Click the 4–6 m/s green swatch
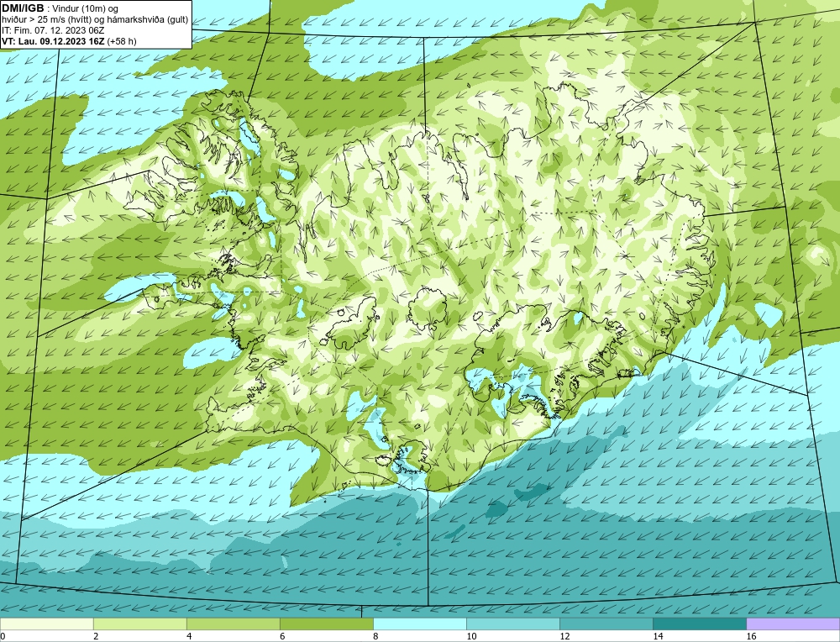The height and width of the screenshot is (642, 840). click(x=233, y=624)
